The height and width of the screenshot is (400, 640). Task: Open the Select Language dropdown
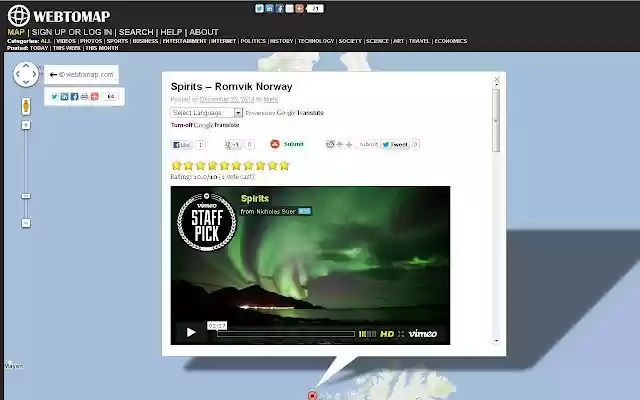pyautogui.click(x=207, y=112)
